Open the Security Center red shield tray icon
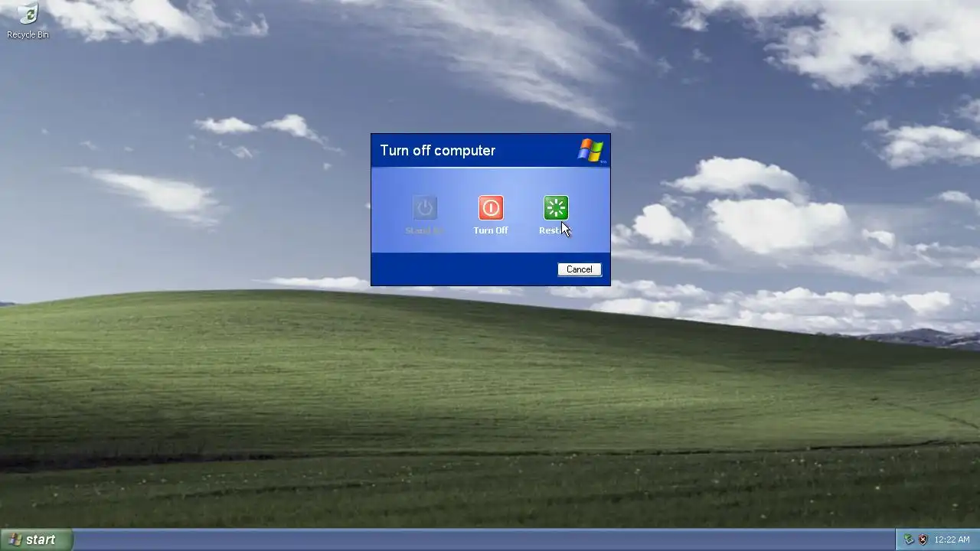980x551 pixels. point(923,540)
